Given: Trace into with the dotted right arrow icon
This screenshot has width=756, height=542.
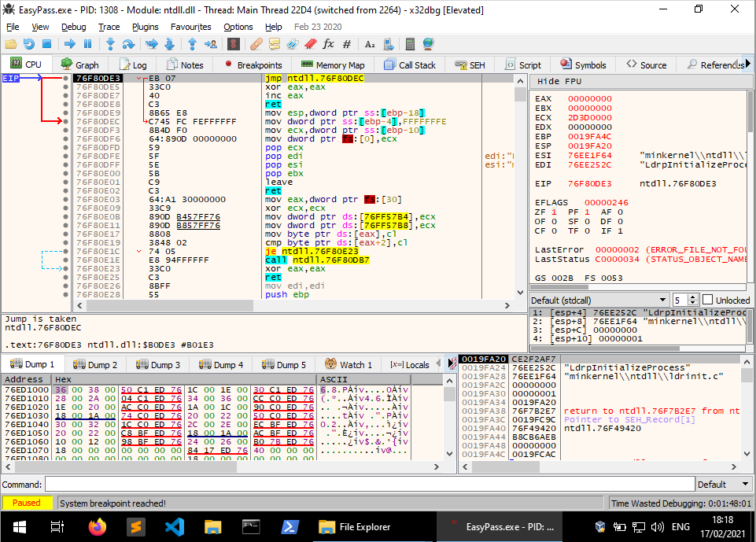Looking at the screenshot, I should click(x=151, y=44).
